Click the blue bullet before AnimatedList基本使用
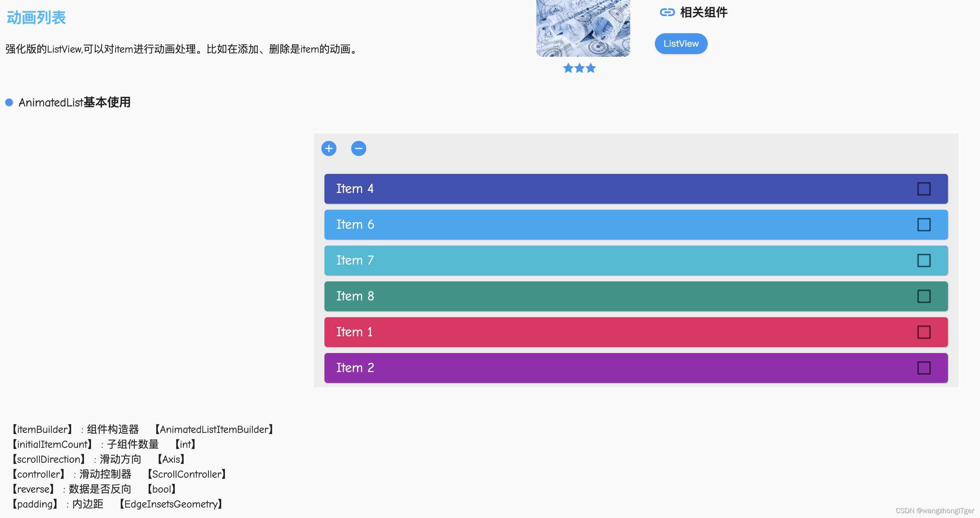The height and width of the screenshot is (518, 980). coord(9,102)
